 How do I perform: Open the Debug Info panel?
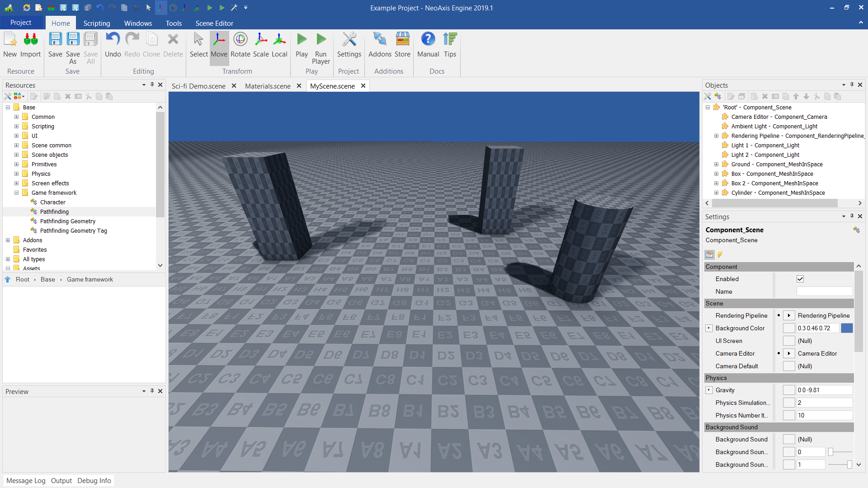coord(94,481)
